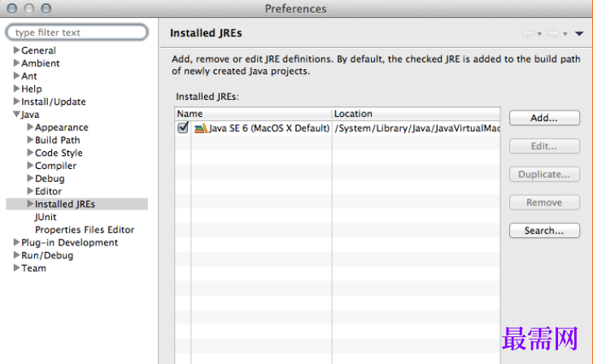Select Plug-in Development in the tree
This screenshot has height=364, width=593.
69,242
